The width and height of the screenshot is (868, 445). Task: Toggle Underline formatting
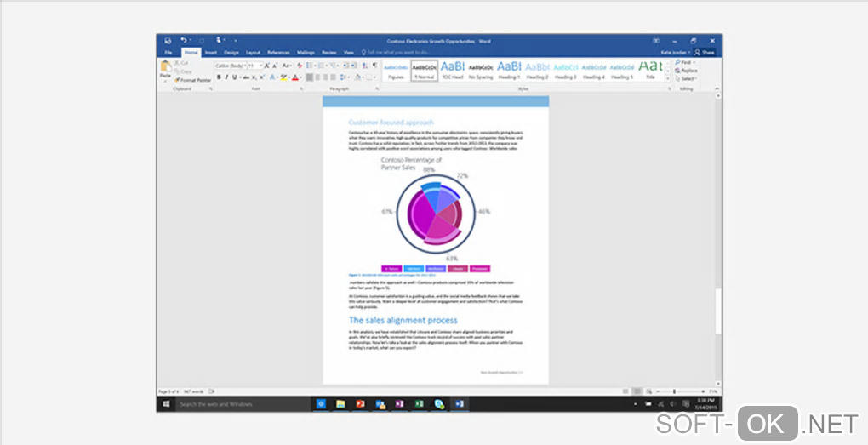[x=234, y=77]
